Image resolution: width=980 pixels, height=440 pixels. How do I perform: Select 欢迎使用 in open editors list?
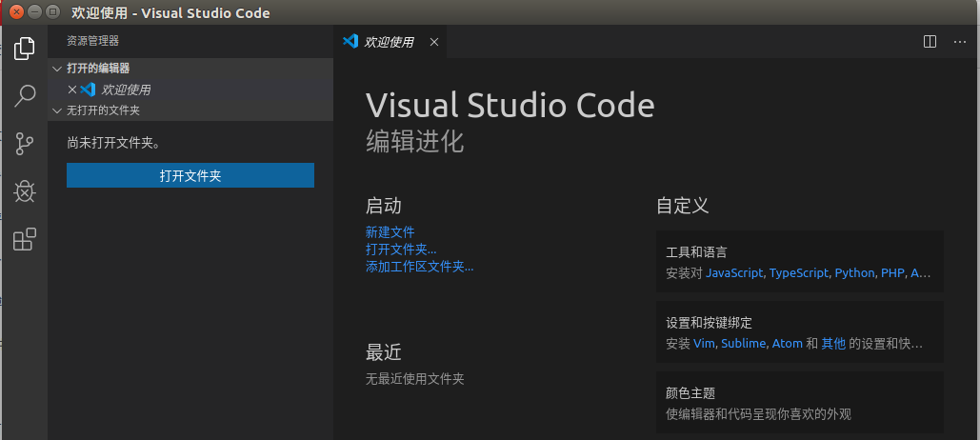tap(190, 90)
